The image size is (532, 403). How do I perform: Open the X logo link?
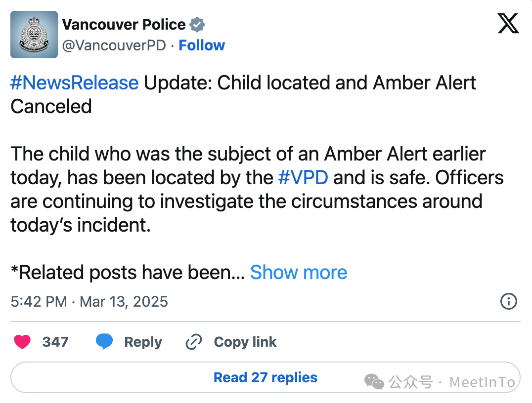coord(508,23)
